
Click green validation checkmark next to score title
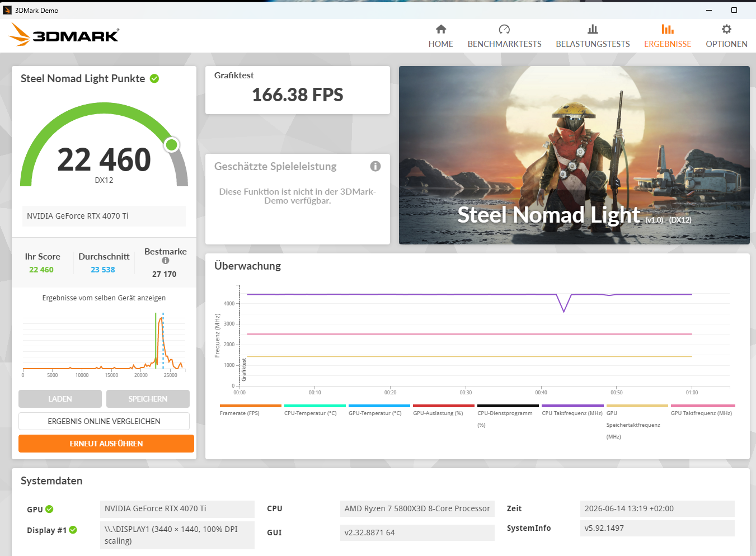154,79
